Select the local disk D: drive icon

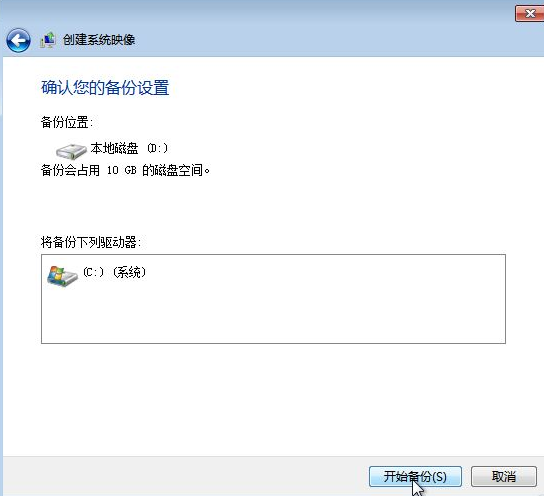pyautogui.click(x=71, y=151)
